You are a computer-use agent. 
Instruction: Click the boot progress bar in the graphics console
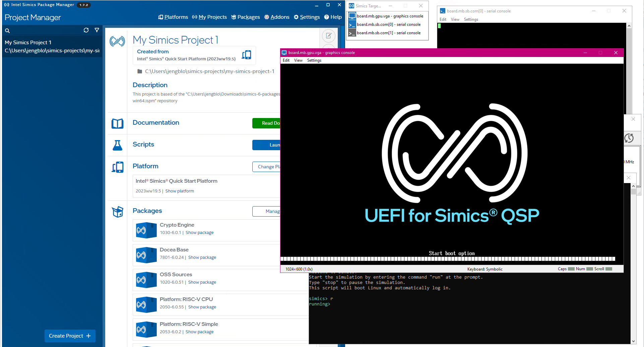pyautogui.click(x=447, y=259)
